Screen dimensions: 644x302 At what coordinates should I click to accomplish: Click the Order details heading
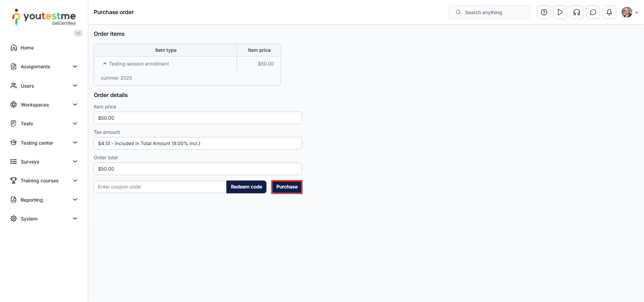tap(111, 95)
